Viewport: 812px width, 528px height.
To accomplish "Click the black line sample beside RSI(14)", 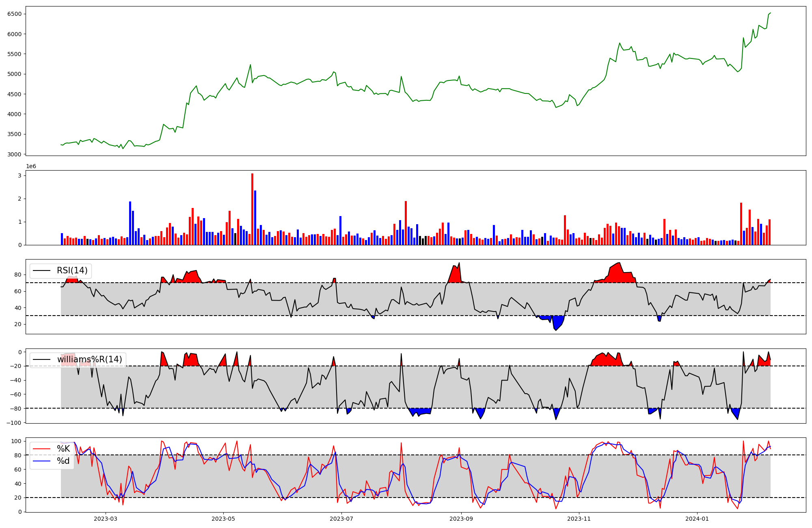I will click(x=42, y=271).
